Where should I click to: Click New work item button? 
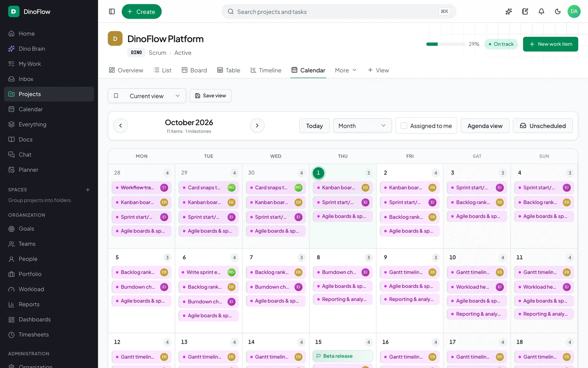pyautogui.click(x=551, y=44)
